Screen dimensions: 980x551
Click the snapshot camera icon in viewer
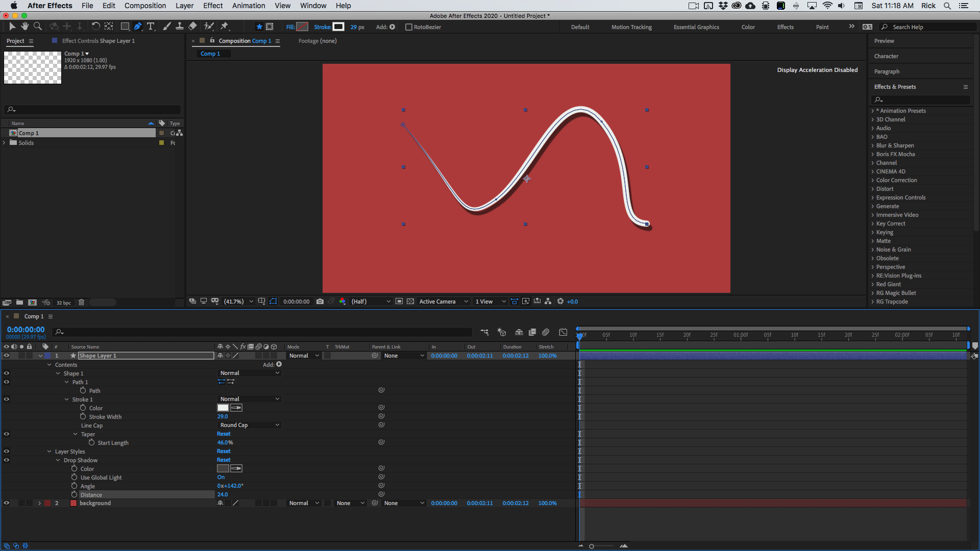(320, 302)
